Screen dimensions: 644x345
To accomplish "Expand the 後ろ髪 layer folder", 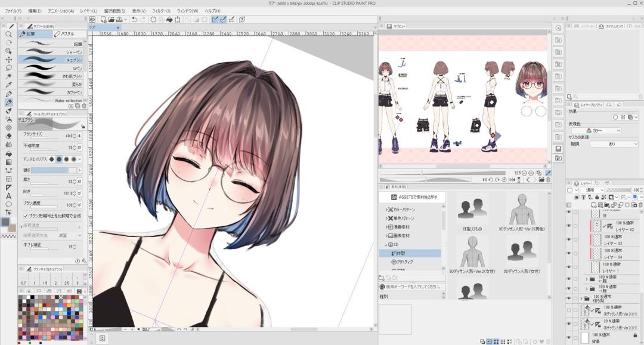I will [x=581, y=298].
